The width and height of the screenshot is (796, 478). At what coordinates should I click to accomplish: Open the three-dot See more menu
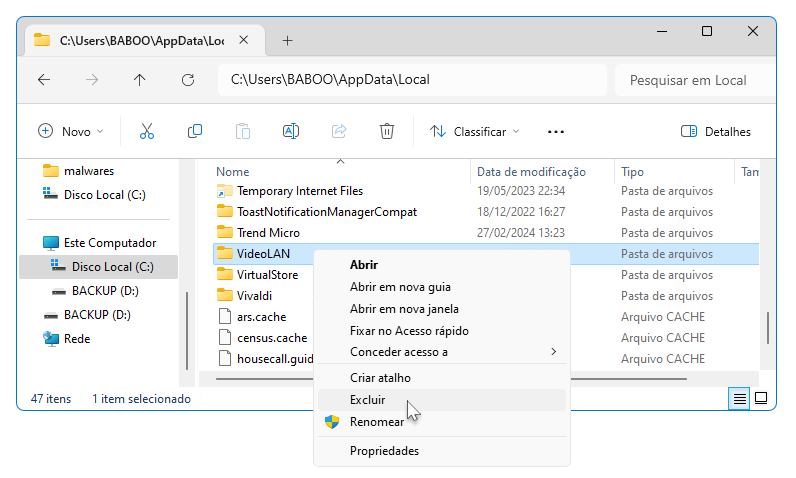coord(556,132)
